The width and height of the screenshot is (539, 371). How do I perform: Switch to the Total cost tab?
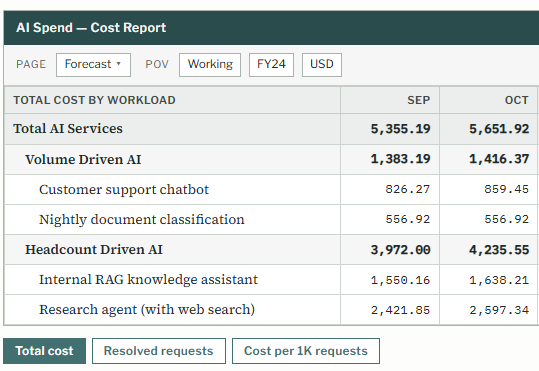tap(44, 351)
